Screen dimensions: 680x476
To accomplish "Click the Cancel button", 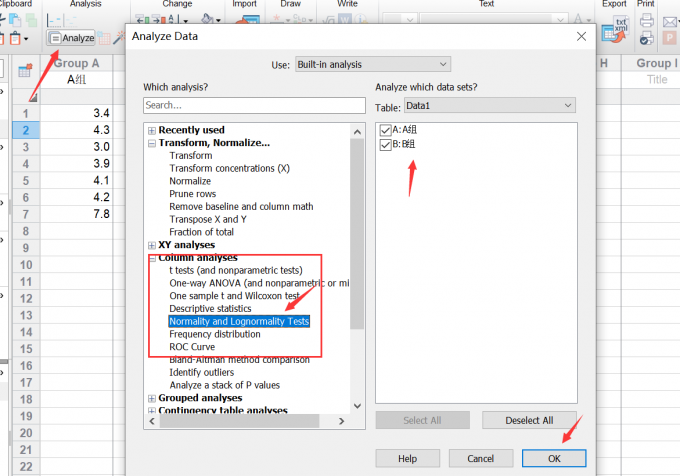I will tap(481, 459).
